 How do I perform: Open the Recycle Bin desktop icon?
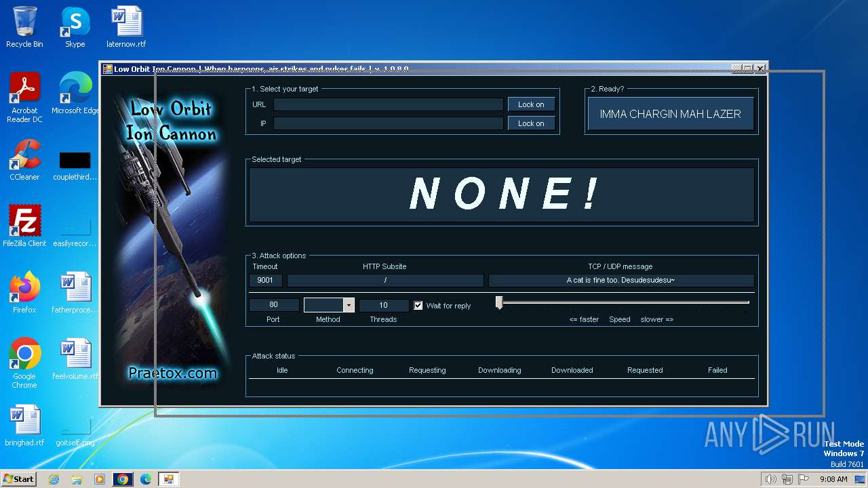(24, 27)
